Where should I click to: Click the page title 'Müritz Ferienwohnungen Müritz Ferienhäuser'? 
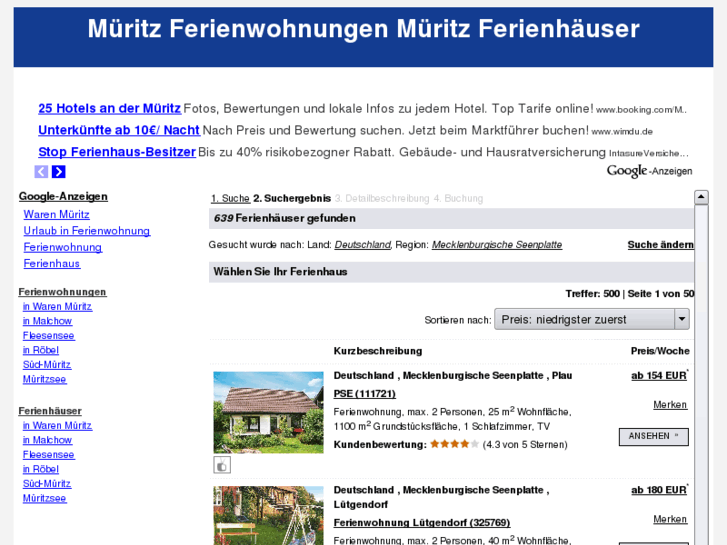pyautogui.click(x=364, y=28)
